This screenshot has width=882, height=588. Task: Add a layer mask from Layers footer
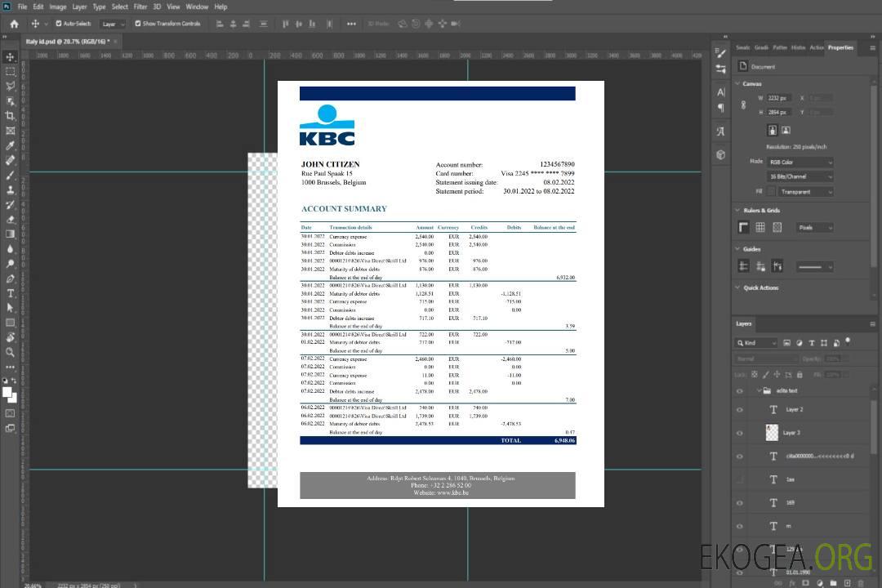tap(805, 583)
